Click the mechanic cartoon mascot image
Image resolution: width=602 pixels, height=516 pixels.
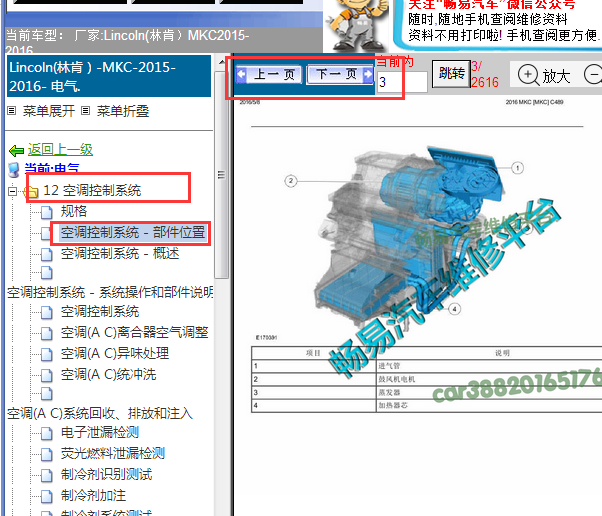357,25
